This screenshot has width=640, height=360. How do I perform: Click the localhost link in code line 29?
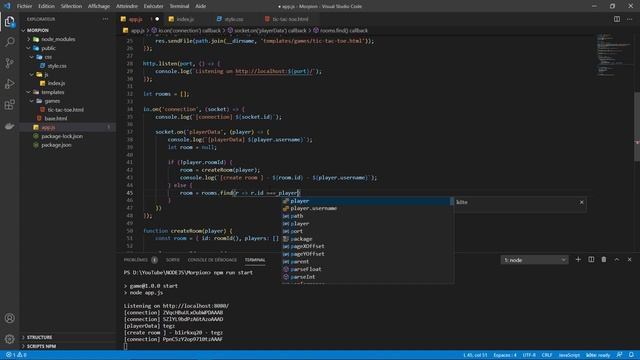[273, 71]
